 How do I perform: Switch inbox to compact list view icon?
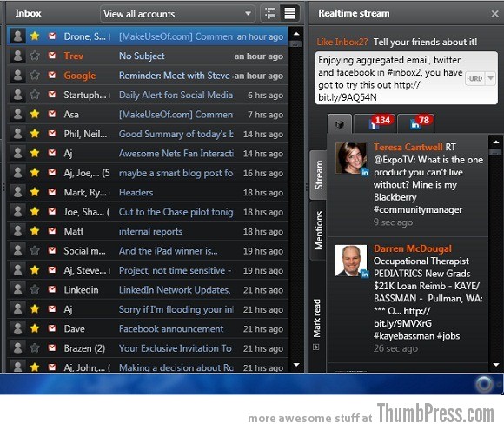pos(289,14)
